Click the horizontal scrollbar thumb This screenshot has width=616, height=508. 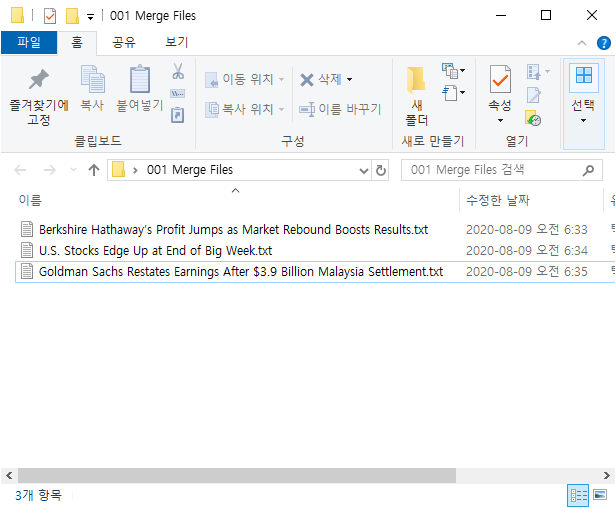point(237,475)
